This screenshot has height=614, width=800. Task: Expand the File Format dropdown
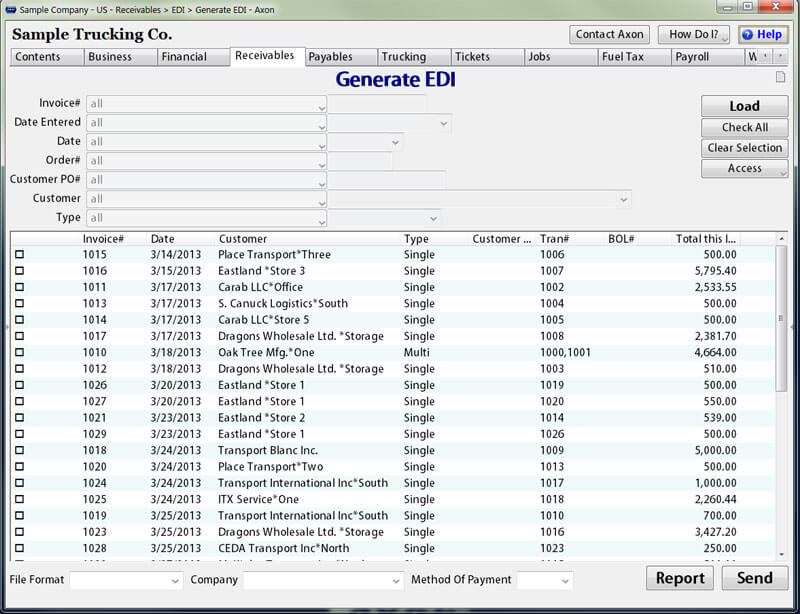[126, 580]
